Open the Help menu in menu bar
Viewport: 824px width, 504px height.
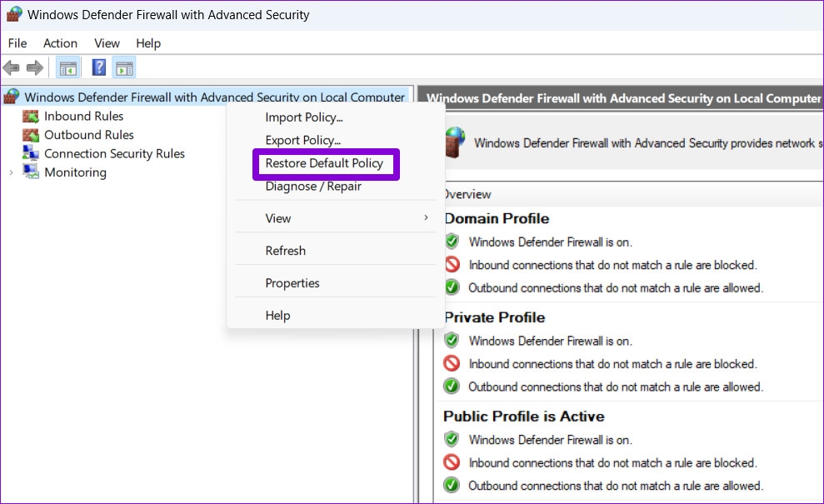[148, 43]
